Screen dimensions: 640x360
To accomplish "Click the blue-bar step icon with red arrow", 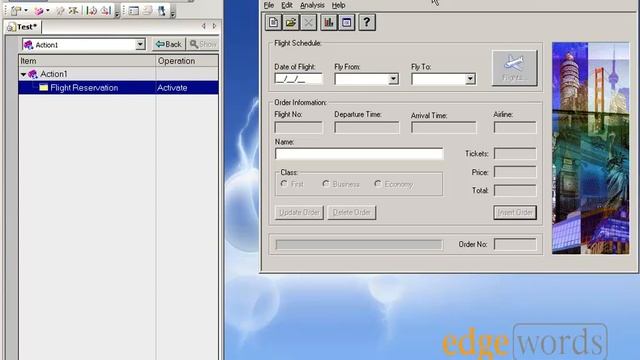I will click(105, 11).
